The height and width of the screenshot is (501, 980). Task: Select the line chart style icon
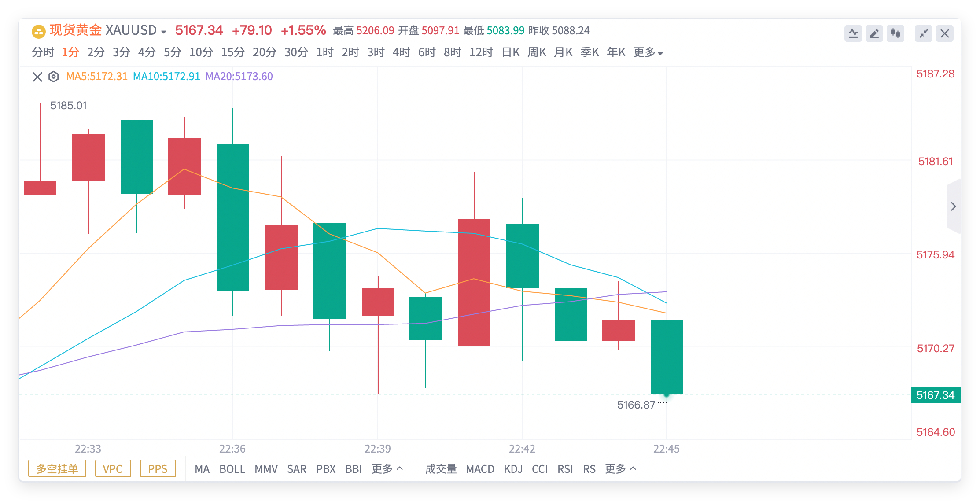(853, 33)
